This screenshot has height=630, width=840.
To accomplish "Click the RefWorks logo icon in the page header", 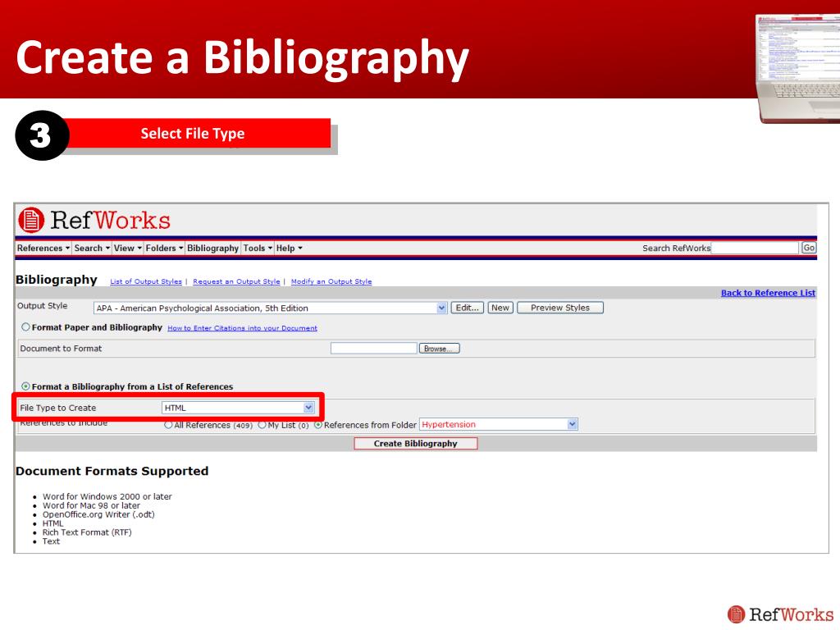I will [x=31, y=220].
